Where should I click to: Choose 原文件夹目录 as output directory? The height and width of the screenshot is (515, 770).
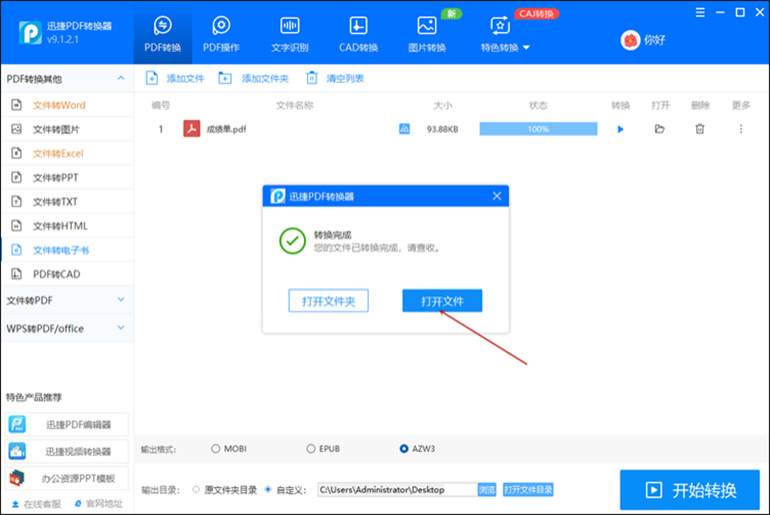(195, 490)
